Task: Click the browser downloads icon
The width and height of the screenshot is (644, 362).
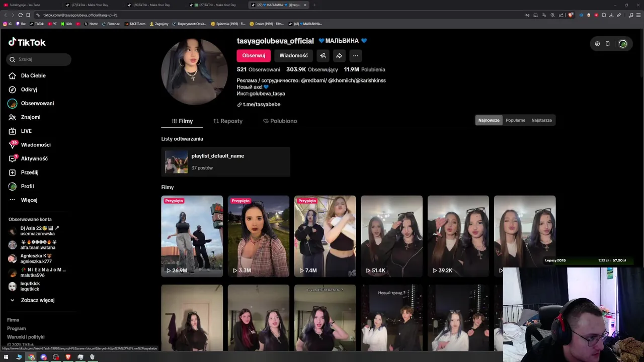Action: 611,15
